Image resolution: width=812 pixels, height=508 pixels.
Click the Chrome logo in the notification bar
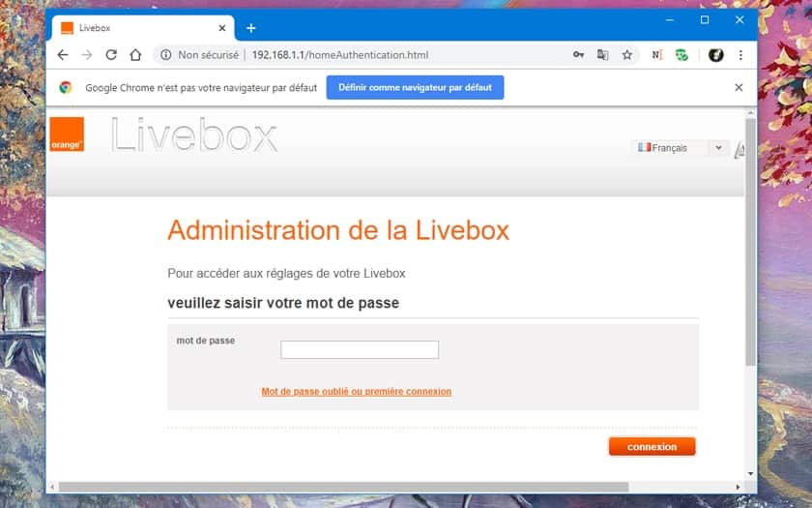tap(66, 88)
